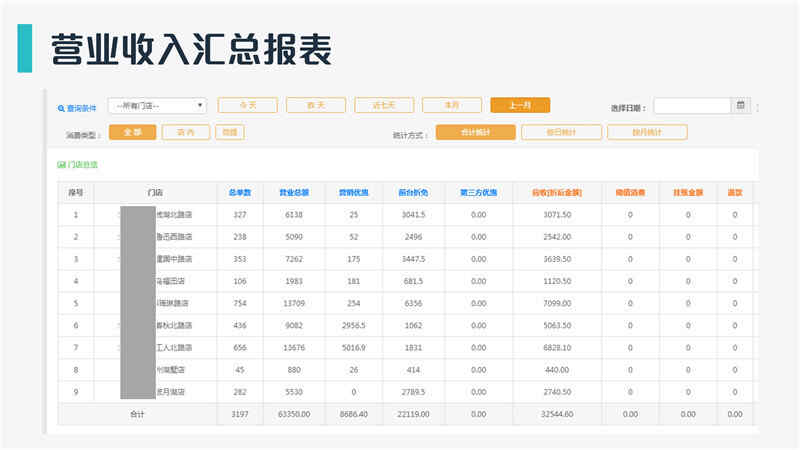Choose 店内 consumption type
The width and height of the screenshot is (800, 450).
[186, 132]
